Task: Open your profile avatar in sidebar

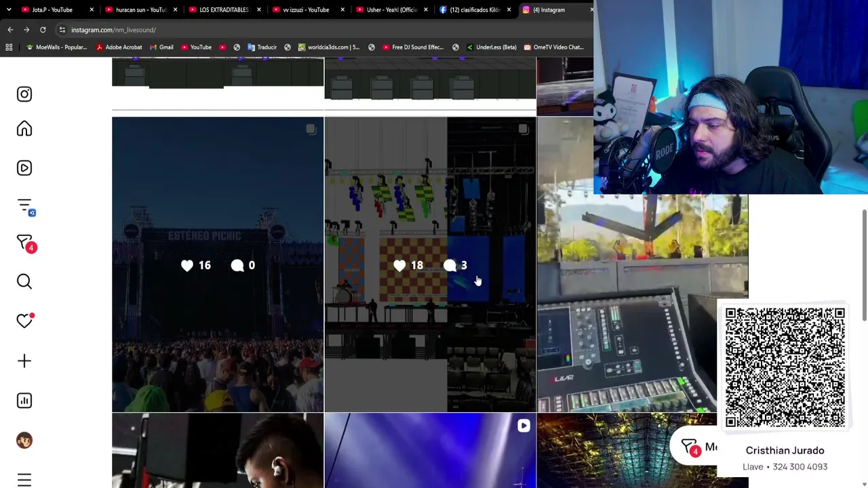Action: click(x=24, y=441)
